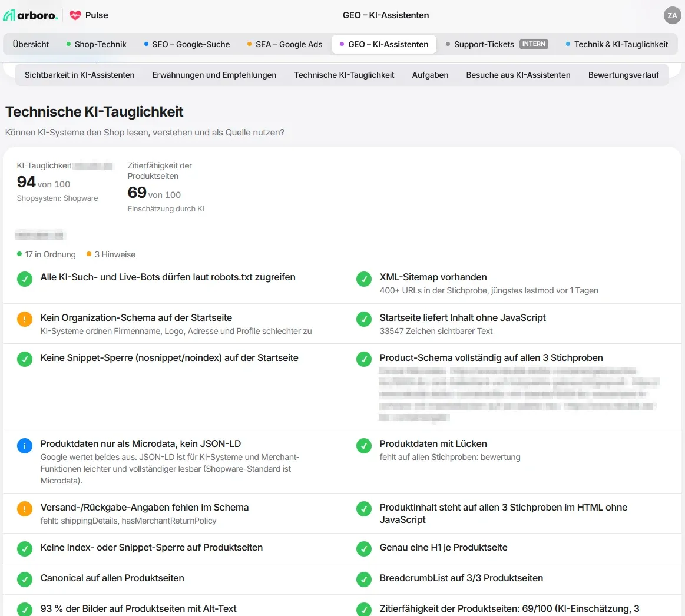Click check icon beside Product-Schema vollständig
The image size is (685, 616).
pyautogui.click(x=363, y=359)
